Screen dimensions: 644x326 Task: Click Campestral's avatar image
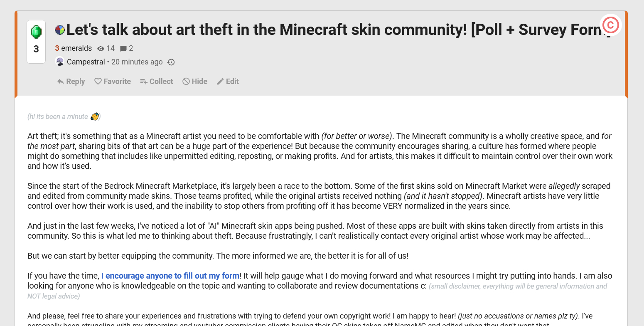click(60, 62)
